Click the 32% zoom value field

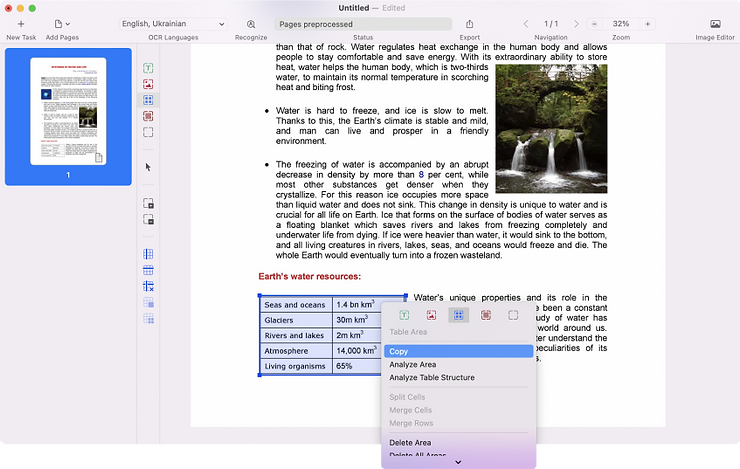[621, 24]
